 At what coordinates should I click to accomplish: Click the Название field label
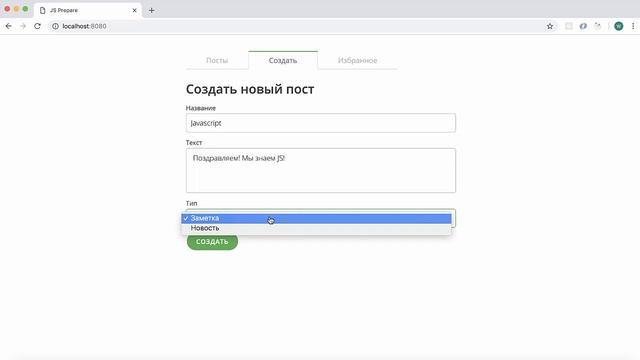tap(201, 108)
